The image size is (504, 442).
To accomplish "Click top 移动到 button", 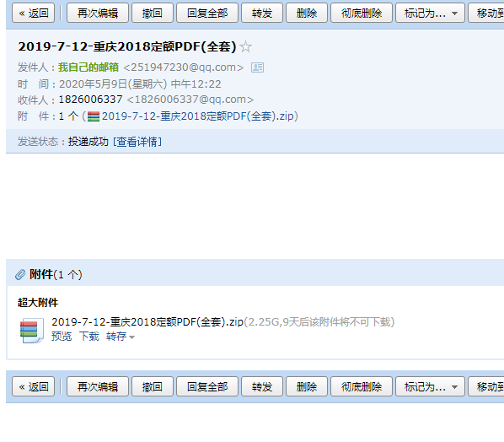I will [x=486, y=13].
